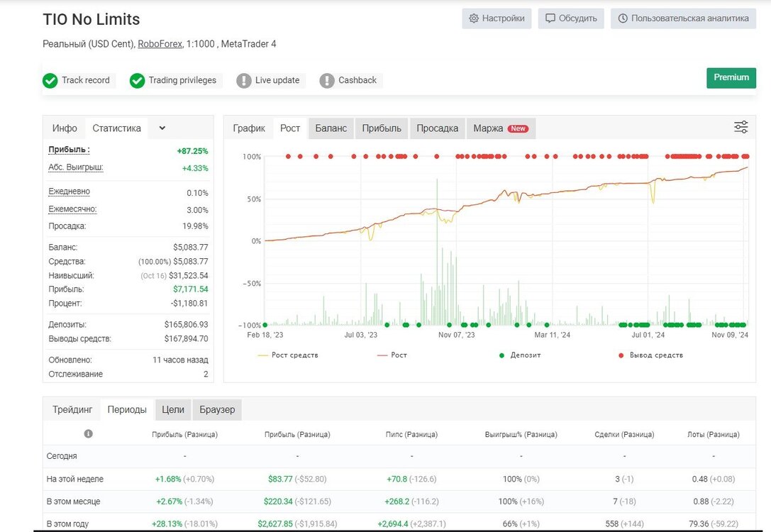Select the Периоды tab
771x532 pixels.
pyautogui.click(x=127, y=409)
